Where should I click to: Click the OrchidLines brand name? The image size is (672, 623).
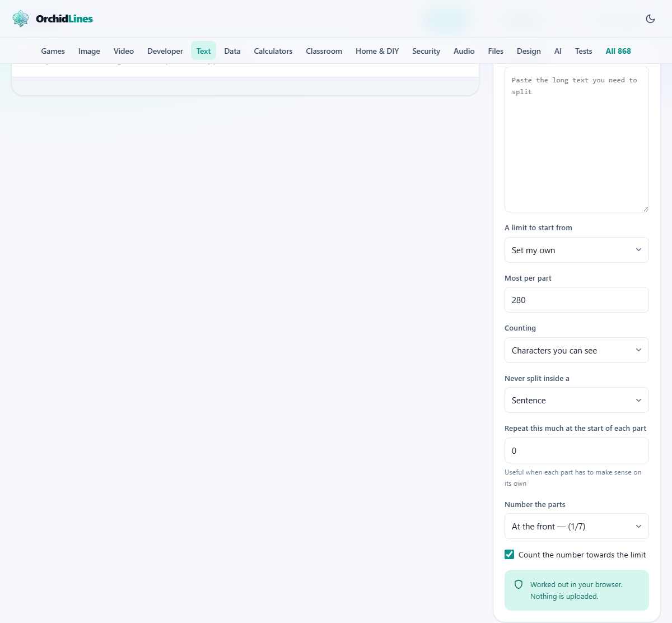click(64, 18)
